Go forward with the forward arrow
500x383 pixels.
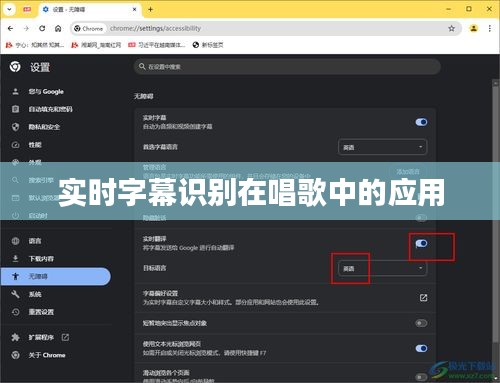[x=26, y=29]
